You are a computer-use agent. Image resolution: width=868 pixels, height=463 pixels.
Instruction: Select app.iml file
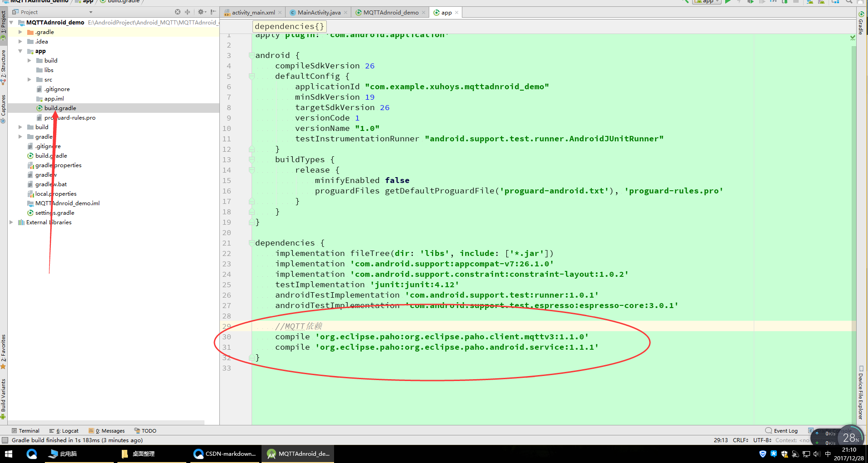[54, 98]
